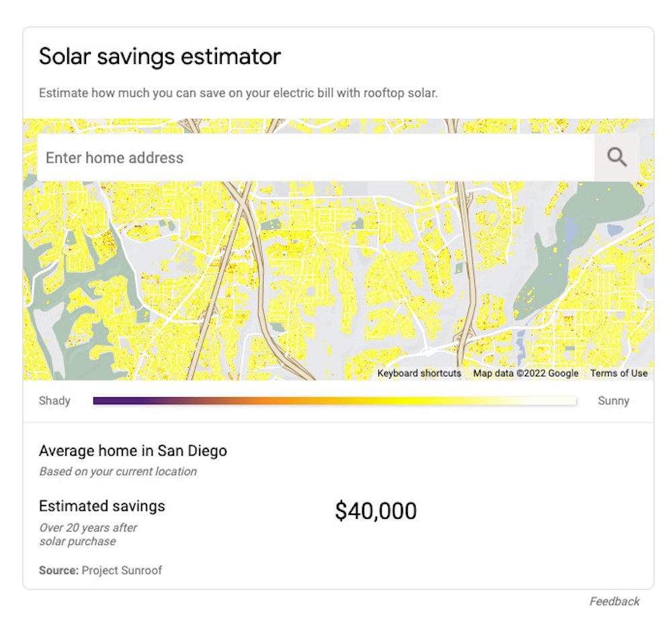The image size is (672, 619).
Task: Click the "Estimated savings" label
Action: pos(101,506)
